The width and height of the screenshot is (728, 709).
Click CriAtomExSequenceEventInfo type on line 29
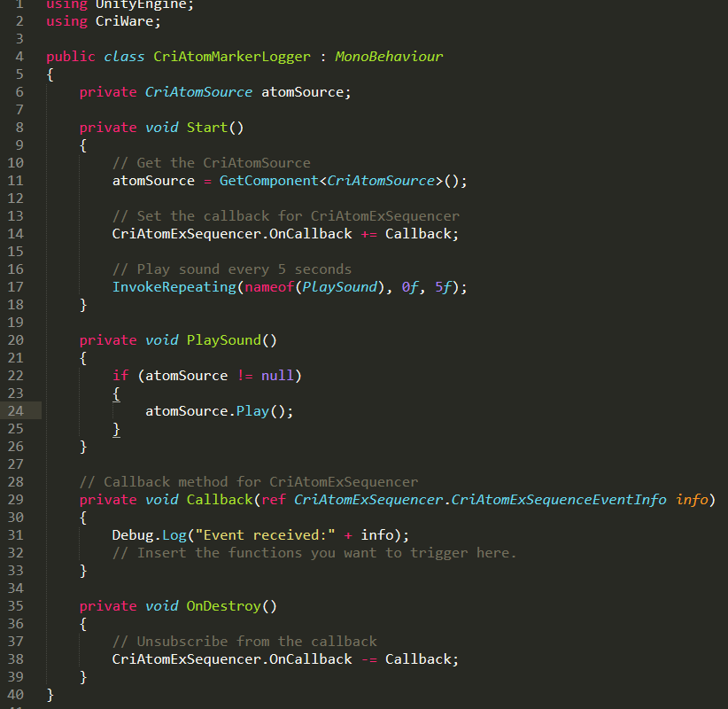pos(559,500)
